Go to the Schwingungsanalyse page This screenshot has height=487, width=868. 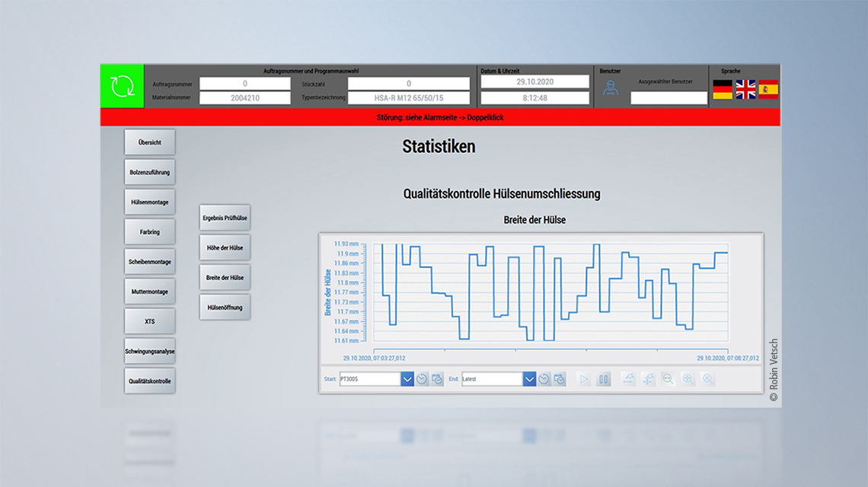[149, 352]
